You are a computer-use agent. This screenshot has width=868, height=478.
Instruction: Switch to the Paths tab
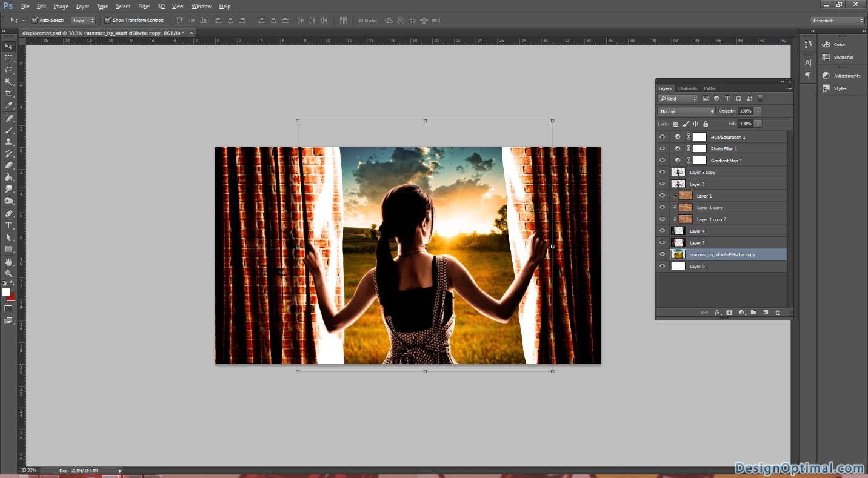(710, 88)
